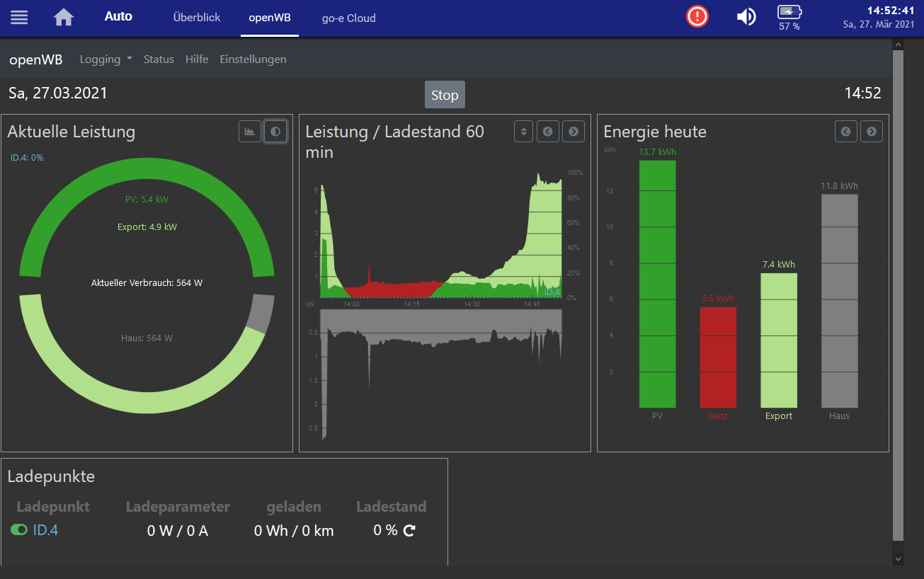Go forward in the Leistung graph panel

click(574, 131)
